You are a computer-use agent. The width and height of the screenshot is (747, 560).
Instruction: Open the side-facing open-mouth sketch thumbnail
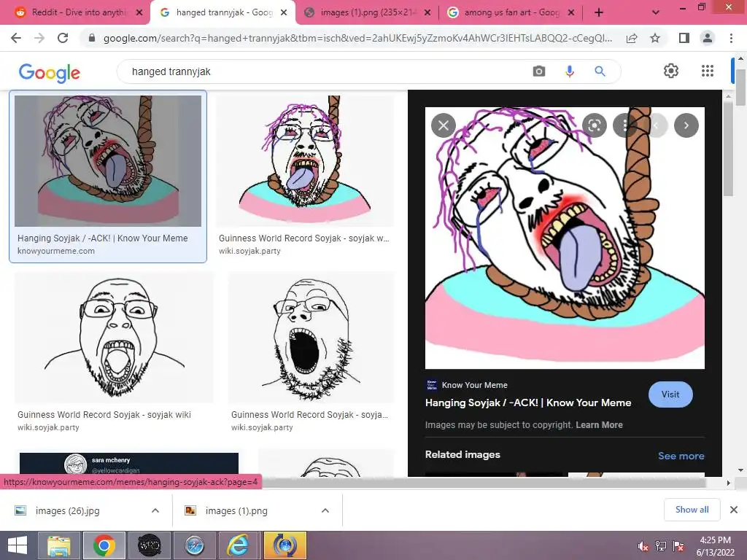[311, 337]
